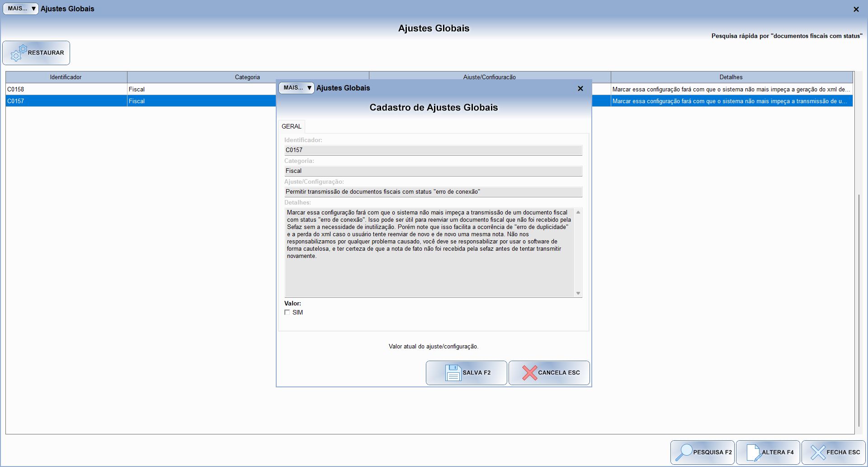Close the main Ajustes Globais window
This screenshot has height=467, width=868.
(856, 10)
